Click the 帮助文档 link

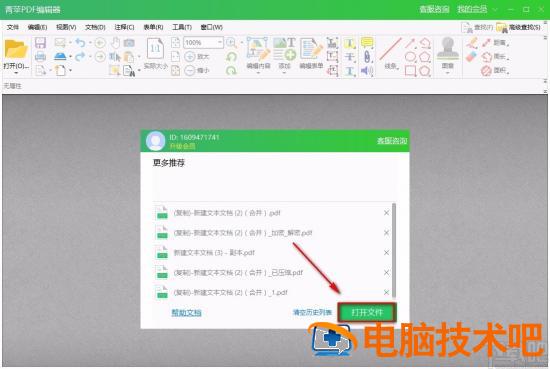186,313
